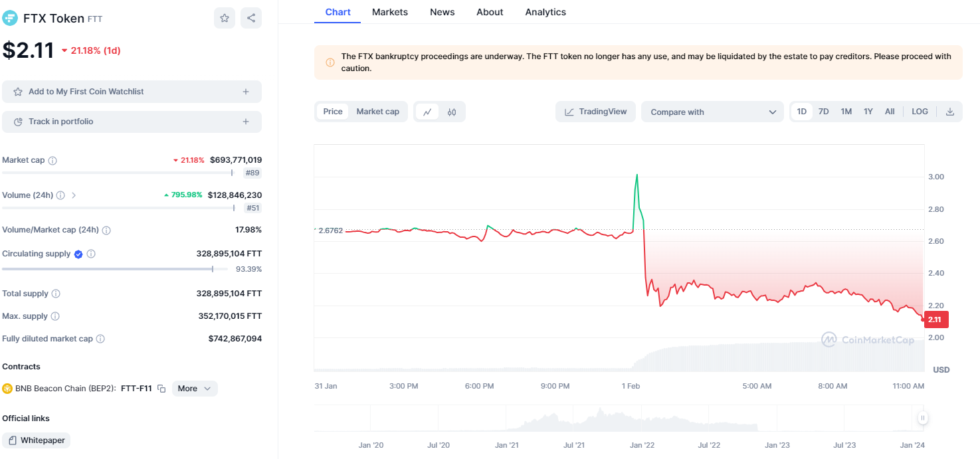
Task: Click the warning info icon in the bankruptcy notice
Action: [x=330, y=62]
